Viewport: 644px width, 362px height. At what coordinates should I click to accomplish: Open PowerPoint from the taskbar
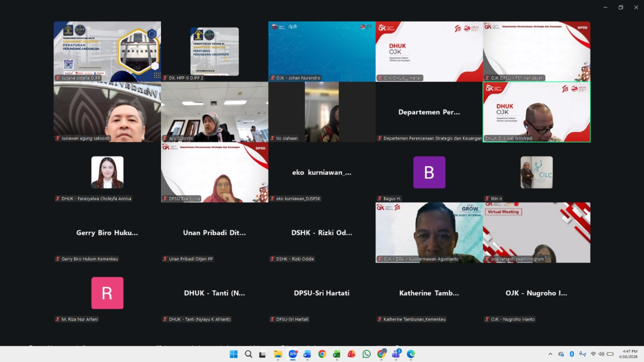(351, 354)
